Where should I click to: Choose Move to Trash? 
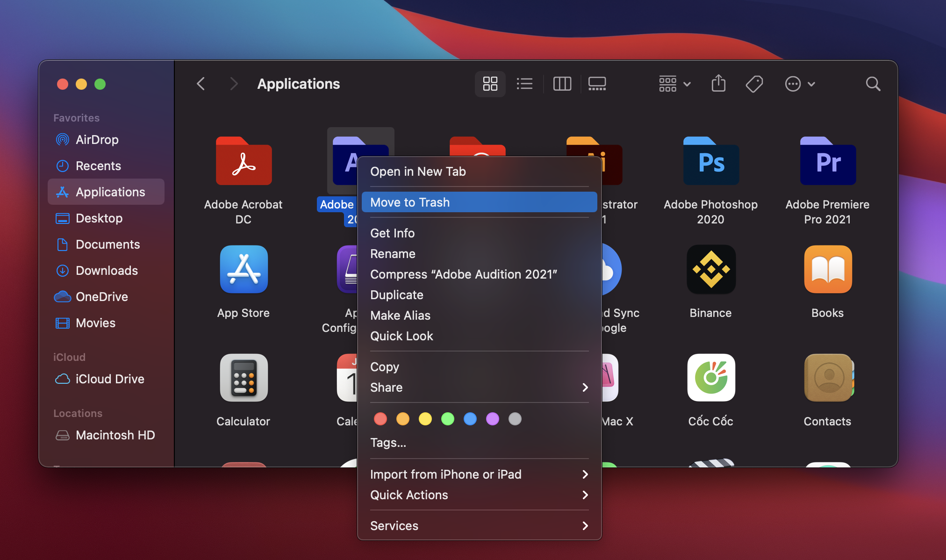coord(479,202)
